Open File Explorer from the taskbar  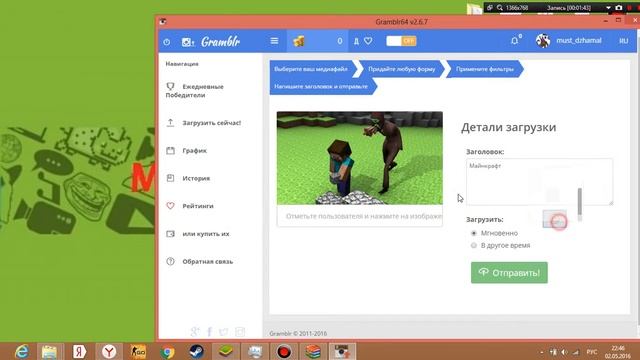50,351
